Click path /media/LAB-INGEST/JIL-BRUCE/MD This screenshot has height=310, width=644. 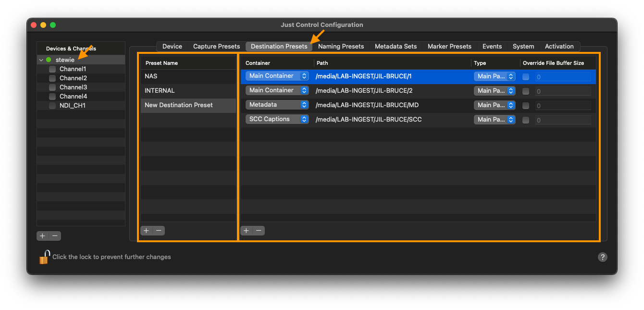(x=367, y=105)
